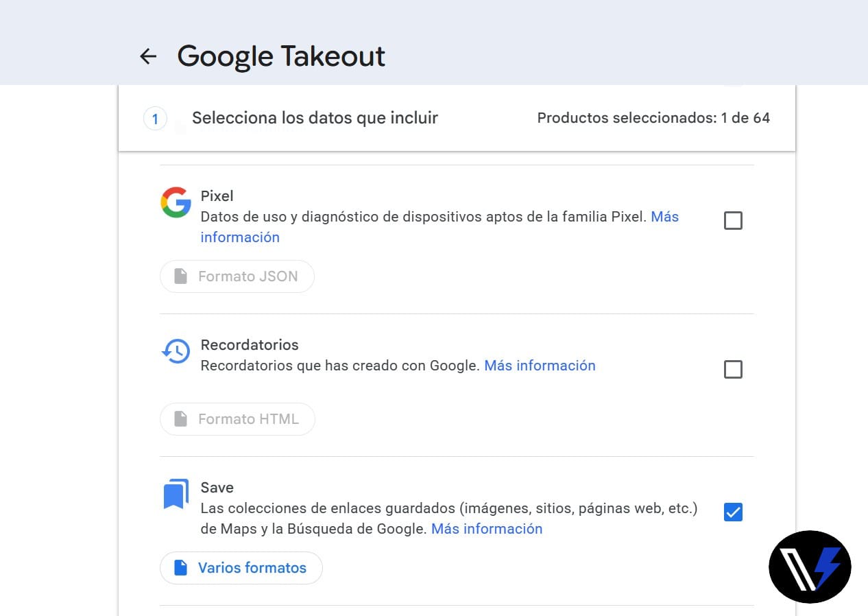Click the Recordatorios clock history icon

point(176,351)
